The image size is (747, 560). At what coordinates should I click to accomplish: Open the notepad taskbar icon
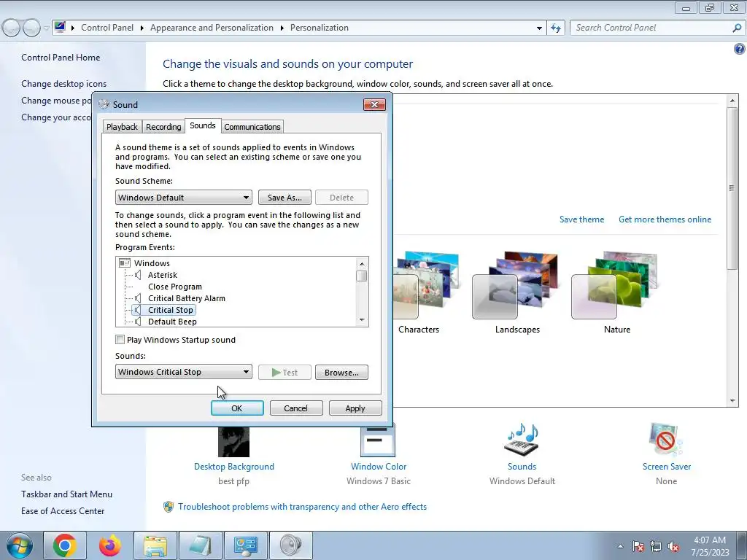coord(201,545)
